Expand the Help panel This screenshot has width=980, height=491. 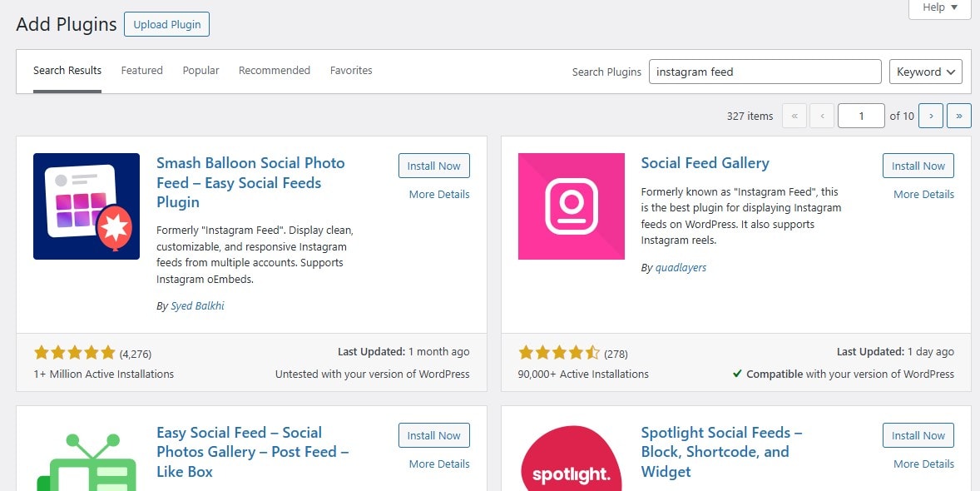(939, 8)
